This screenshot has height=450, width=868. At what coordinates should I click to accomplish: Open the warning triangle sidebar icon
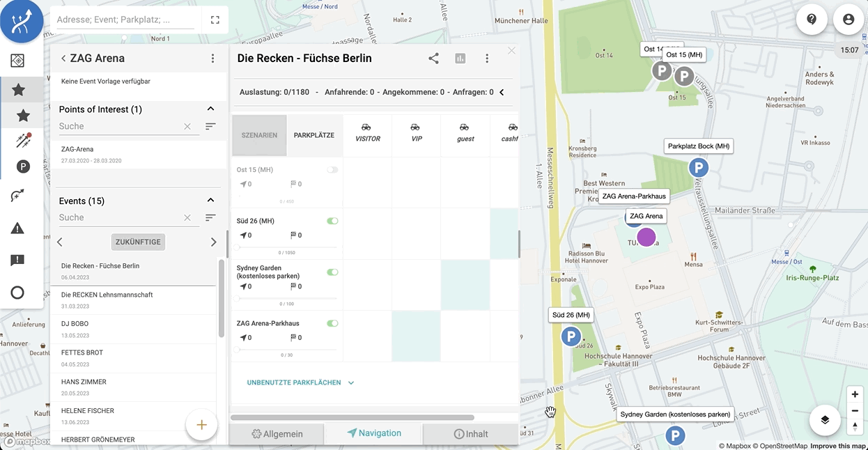[18, 228]
